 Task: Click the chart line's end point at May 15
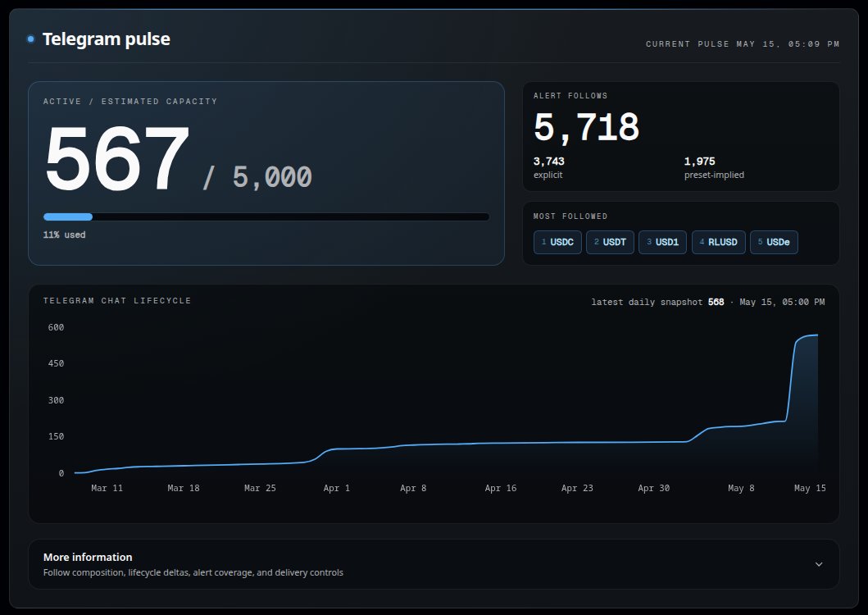(x=817, y=335)
